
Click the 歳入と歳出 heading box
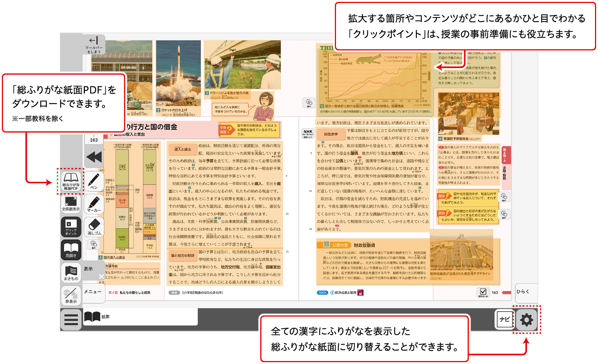[x=183, y=149]
